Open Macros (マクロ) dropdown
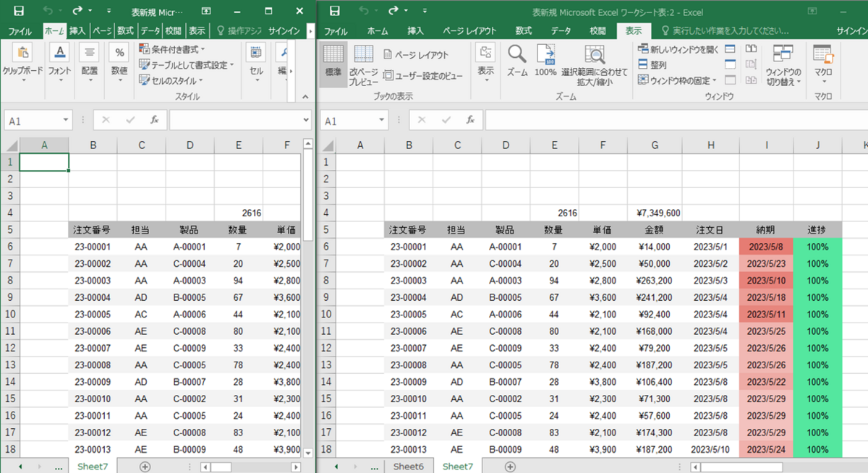This screenshot has height=473, width=868. coord(823,64)
